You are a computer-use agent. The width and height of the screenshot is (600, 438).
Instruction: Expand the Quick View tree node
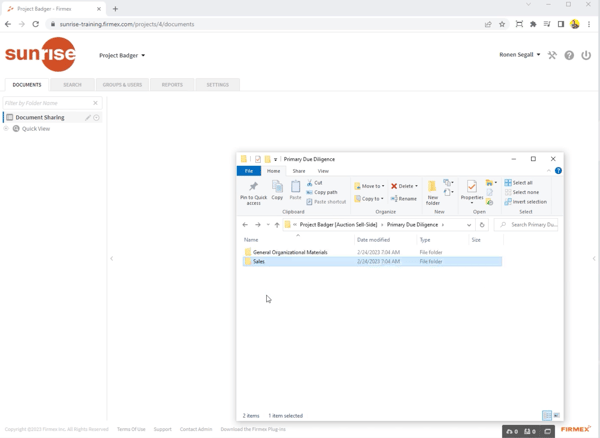click(6, 129)
